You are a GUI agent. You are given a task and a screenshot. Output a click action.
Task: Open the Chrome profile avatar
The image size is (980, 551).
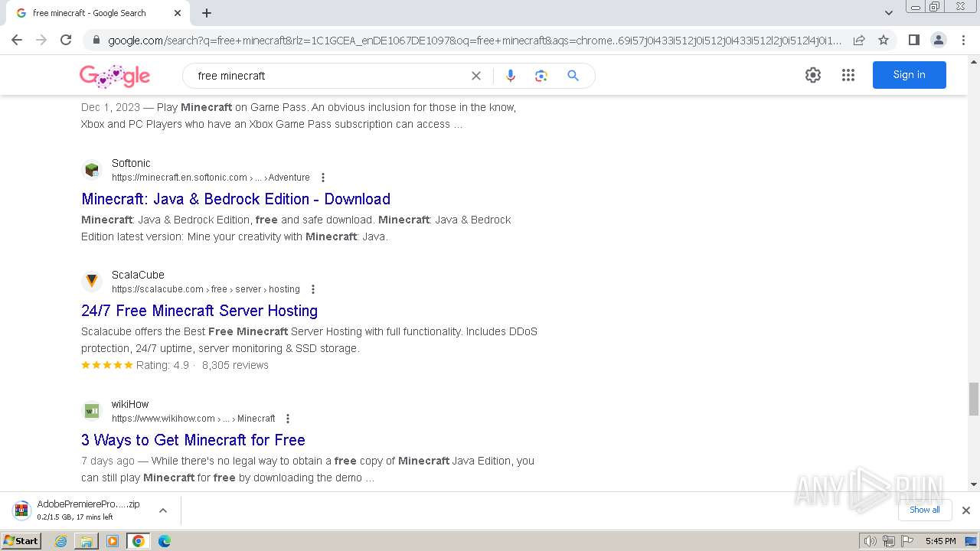(938, 40)
